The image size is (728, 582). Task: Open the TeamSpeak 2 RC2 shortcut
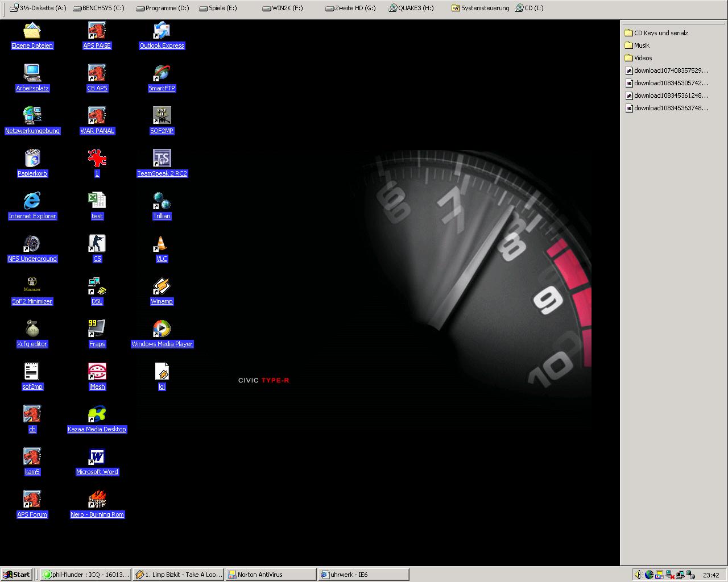tap(162, 159)
